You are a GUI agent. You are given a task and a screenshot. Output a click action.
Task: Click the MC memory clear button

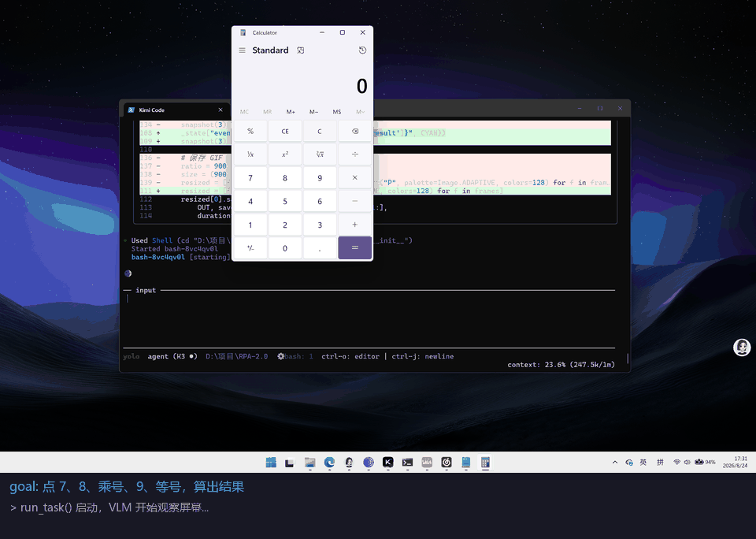point(244,112)
